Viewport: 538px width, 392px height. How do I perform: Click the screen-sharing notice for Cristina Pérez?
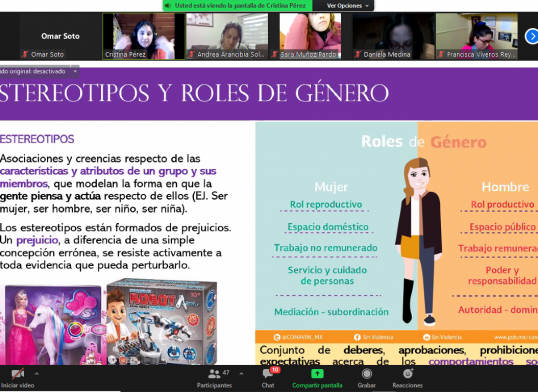click(237, 5)
